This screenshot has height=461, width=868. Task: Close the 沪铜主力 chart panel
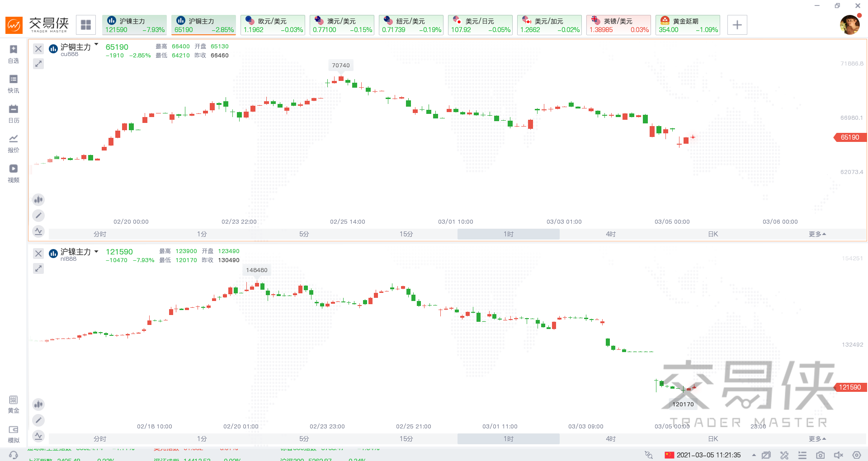pyautogui.click(x=38, y=49)
